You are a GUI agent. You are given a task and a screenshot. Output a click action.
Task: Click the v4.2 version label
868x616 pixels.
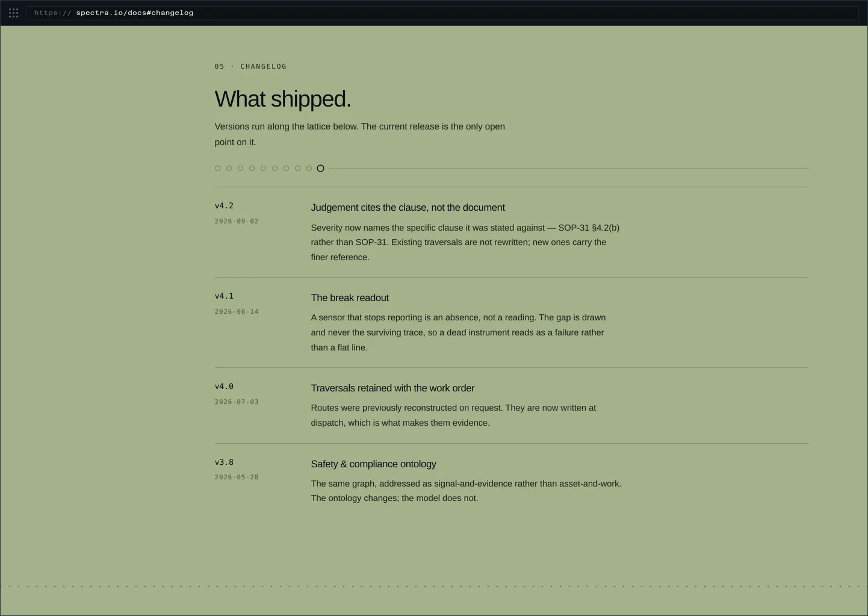pyautogui.click(x=224, y=206)
